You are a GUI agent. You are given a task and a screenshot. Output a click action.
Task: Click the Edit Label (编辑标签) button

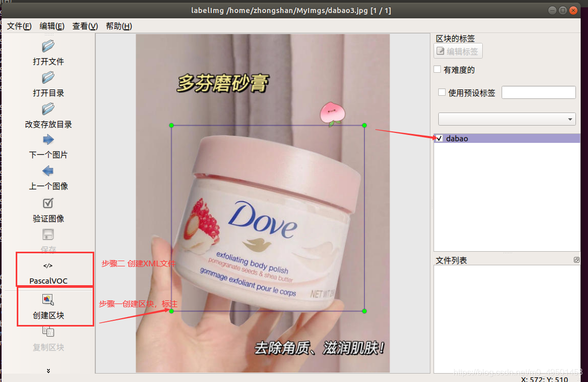point(458,51)
